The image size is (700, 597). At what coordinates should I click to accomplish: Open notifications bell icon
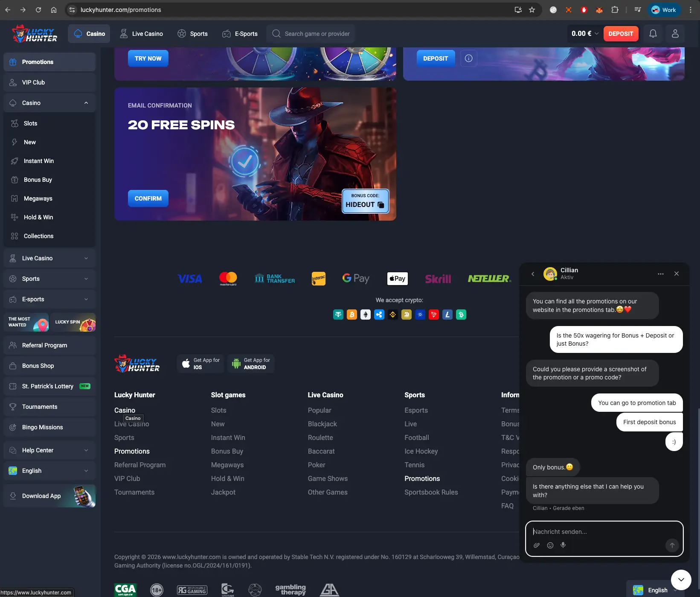click(x=653, y=34)
